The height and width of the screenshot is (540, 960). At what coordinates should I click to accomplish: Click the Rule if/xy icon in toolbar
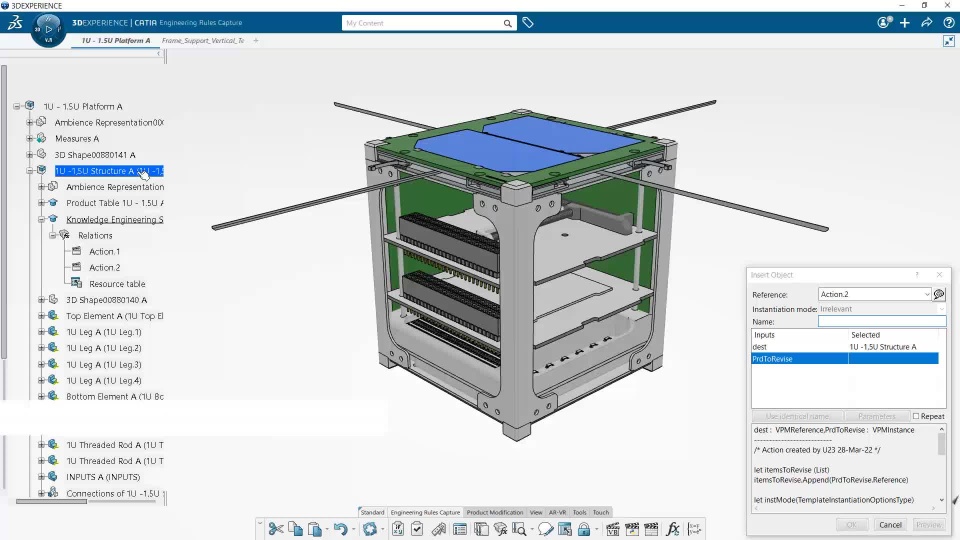(x=398, y=529)
